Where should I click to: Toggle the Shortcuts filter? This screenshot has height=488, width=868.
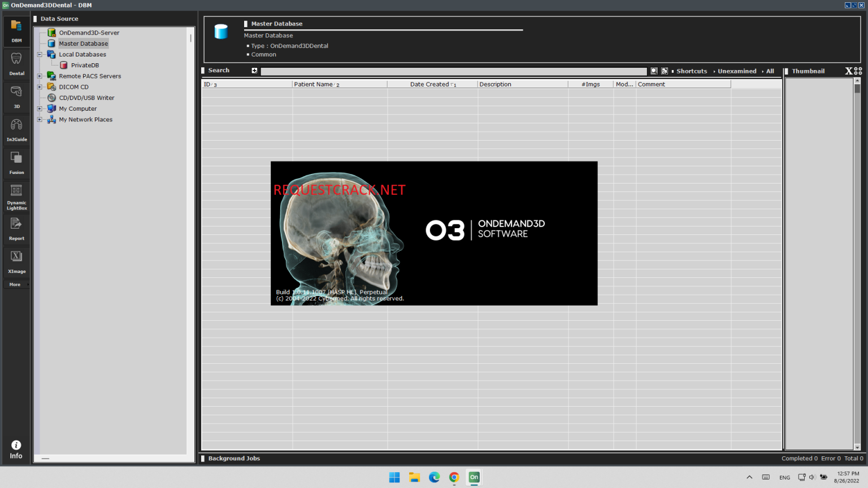point(691,71)
